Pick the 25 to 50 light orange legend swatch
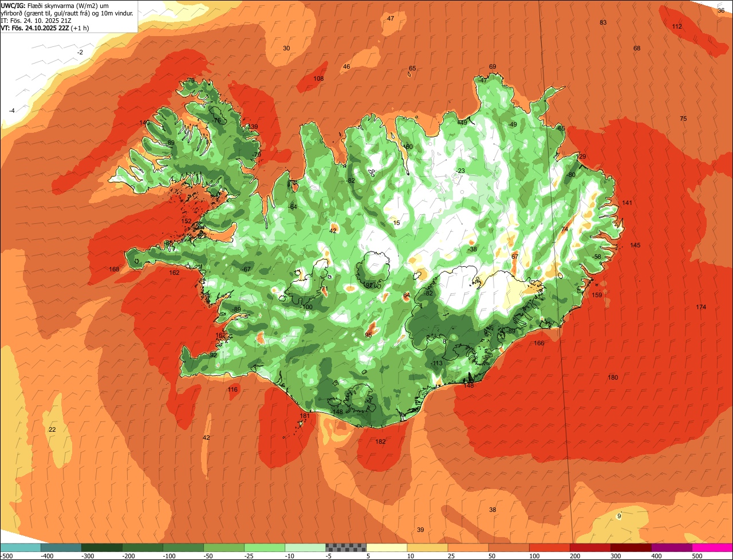This screenshot has height=560, width=733. [468, 547]
